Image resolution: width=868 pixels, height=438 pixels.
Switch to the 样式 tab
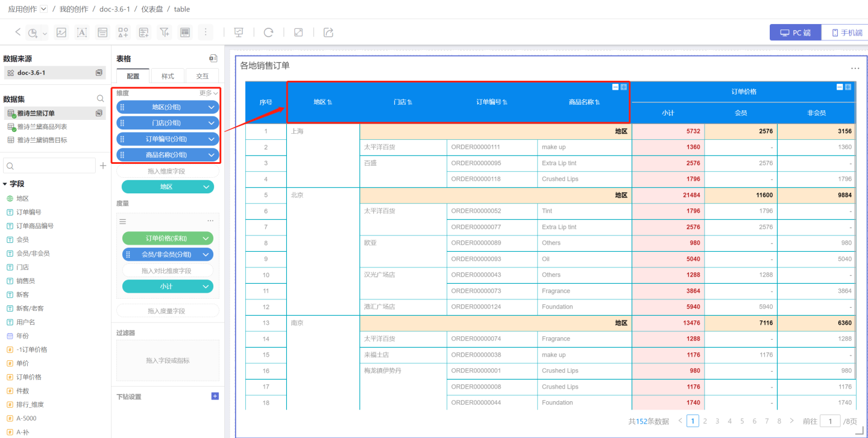pos(168,77)
